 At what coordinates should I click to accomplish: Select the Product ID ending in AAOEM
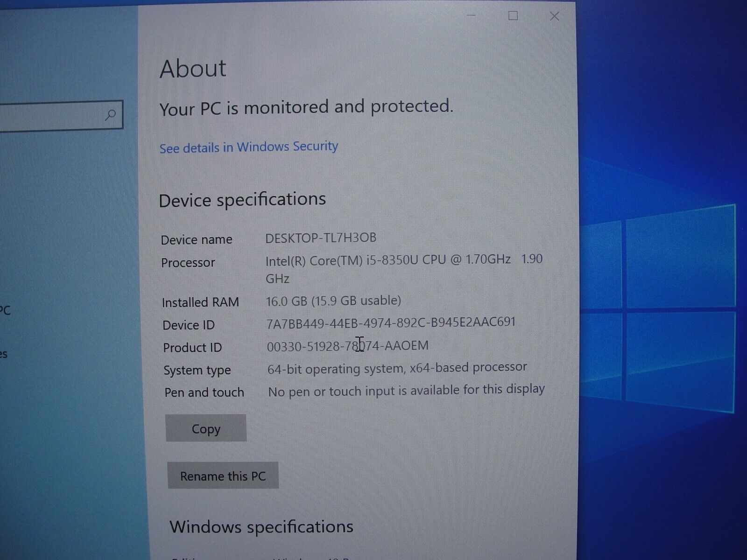347,346
